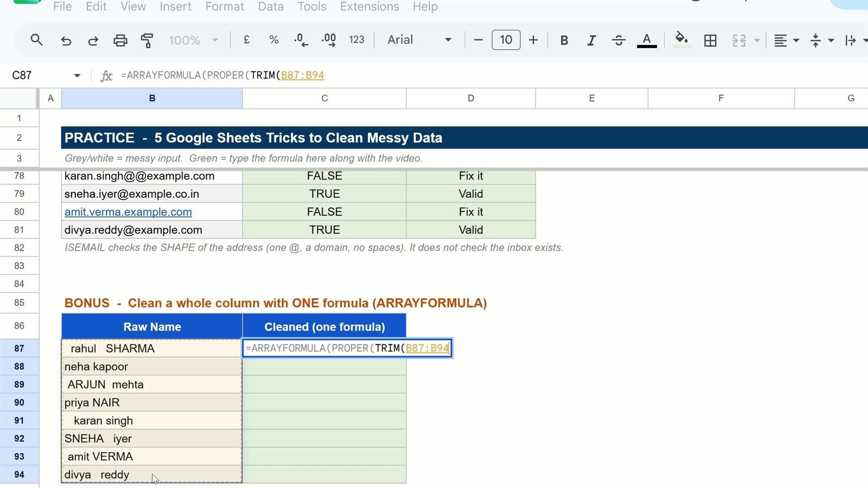The width and height of the screenshot is (868, 488).
Task: Open the File menu
Action: (x=62, y=7)
